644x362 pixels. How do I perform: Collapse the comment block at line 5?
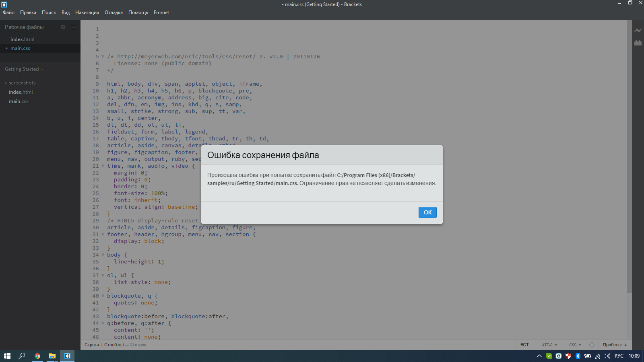click(x=103, y=57)
